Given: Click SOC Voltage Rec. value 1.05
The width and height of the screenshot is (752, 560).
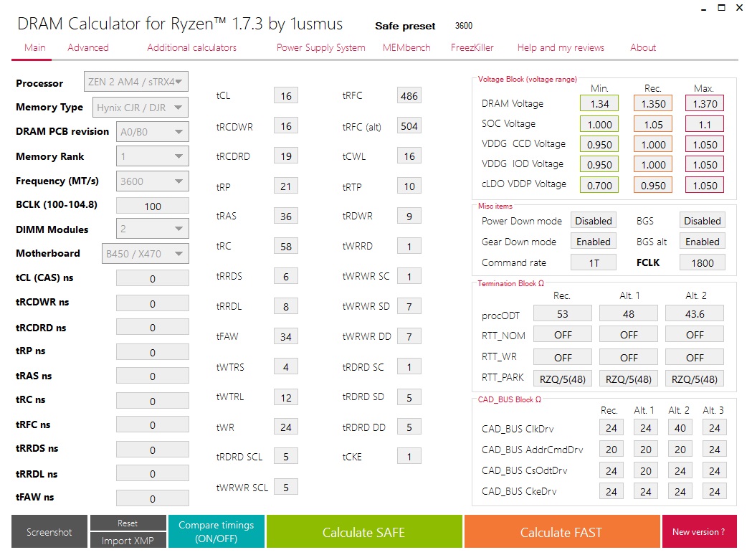Looking at the screenshot, I should tap(653, 124).
